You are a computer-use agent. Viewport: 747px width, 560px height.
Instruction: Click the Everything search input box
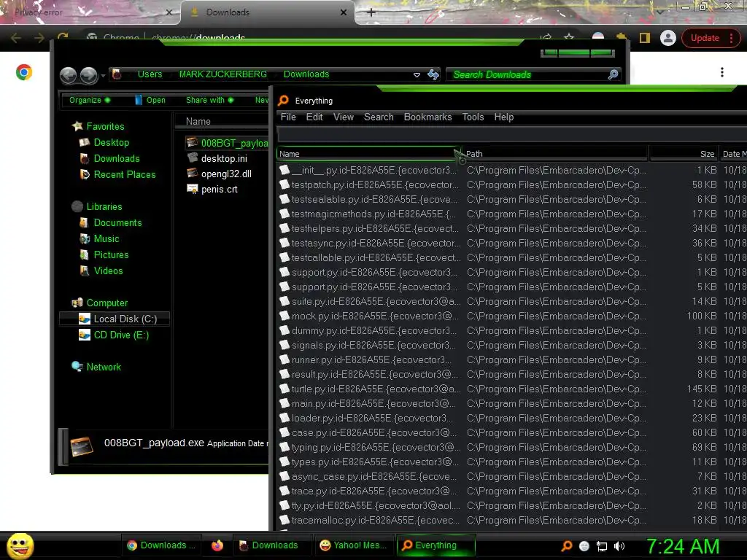[511, 135]
